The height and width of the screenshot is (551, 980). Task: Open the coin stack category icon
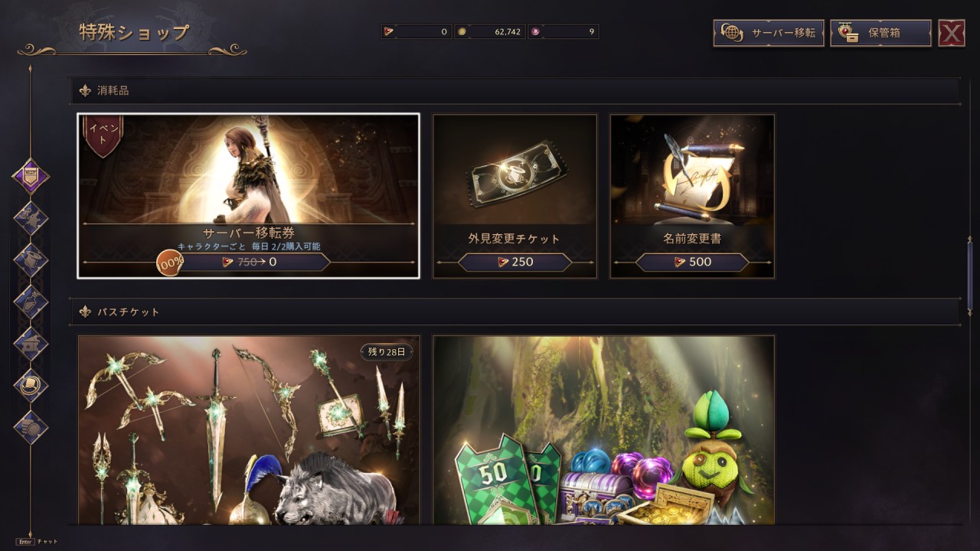[x=31, y=427]
